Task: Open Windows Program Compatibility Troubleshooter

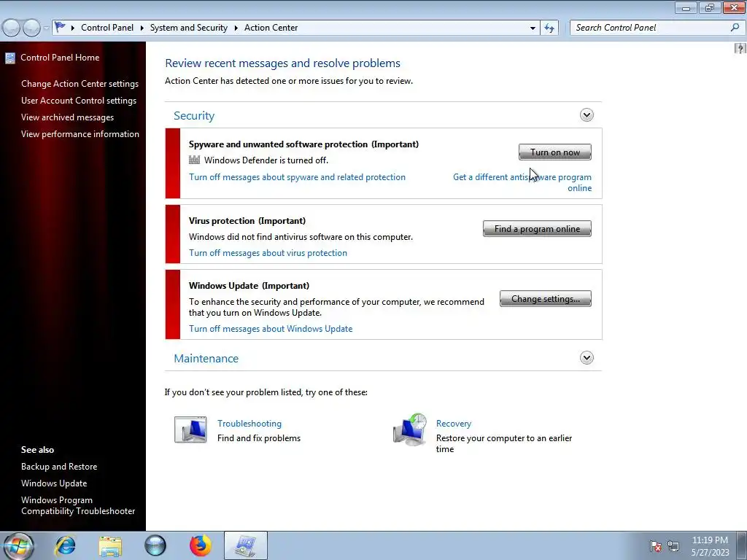Action: [x=78, y=505]
